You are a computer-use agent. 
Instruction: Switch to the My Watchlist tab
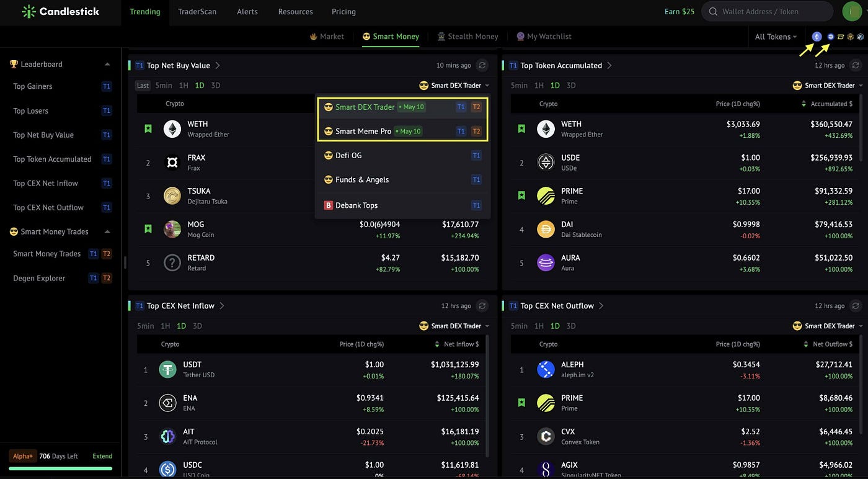(544, 37)
